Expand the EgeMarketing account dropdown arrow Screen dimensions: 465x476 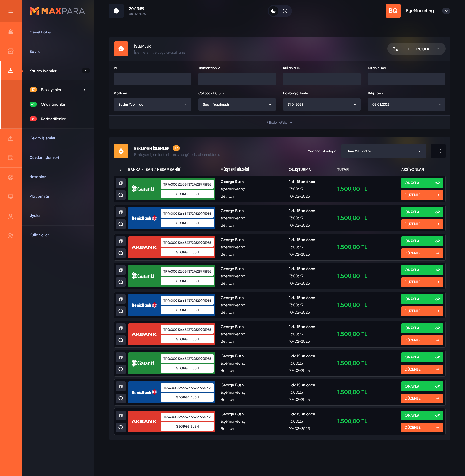click(446, 11)
